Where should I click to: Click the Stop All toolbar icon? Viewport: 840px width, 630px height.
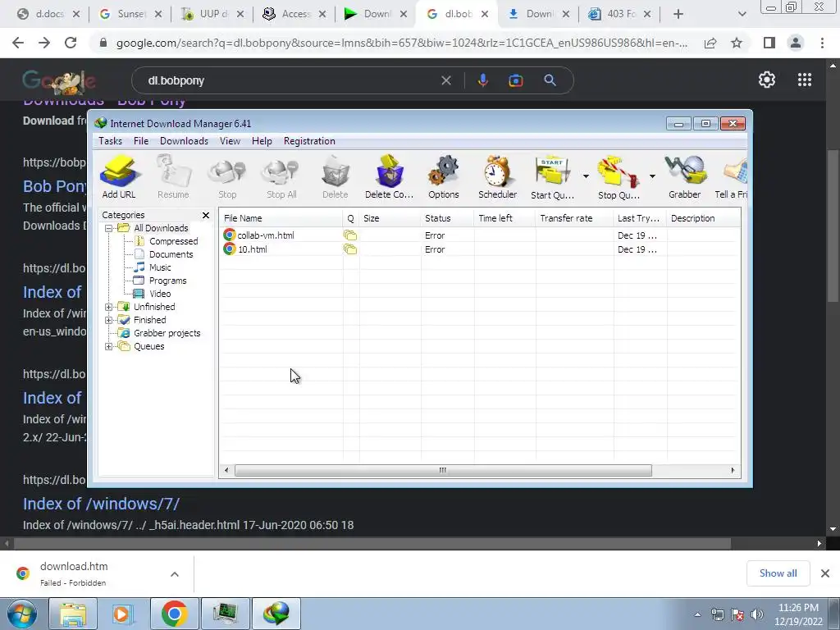[281, 177]
